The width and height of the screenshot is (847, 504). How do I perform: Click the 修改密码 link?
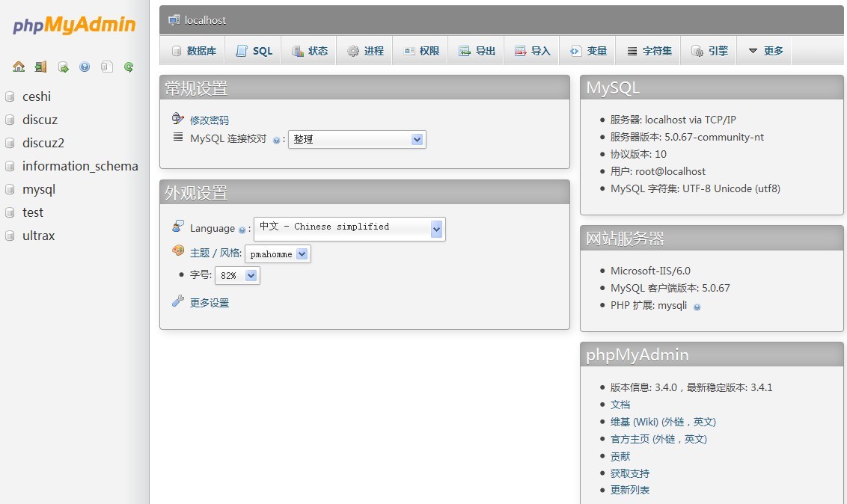pyautogui.click(x=210, y=120)
